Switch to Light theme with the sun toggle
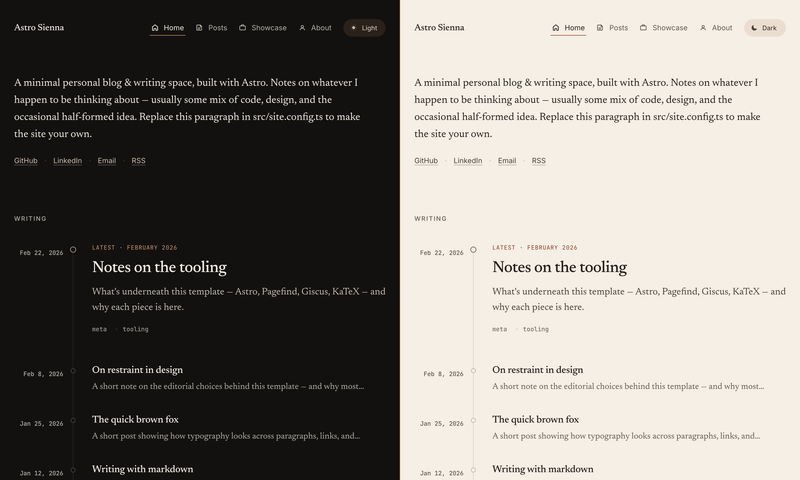 [x=364, y=28]
